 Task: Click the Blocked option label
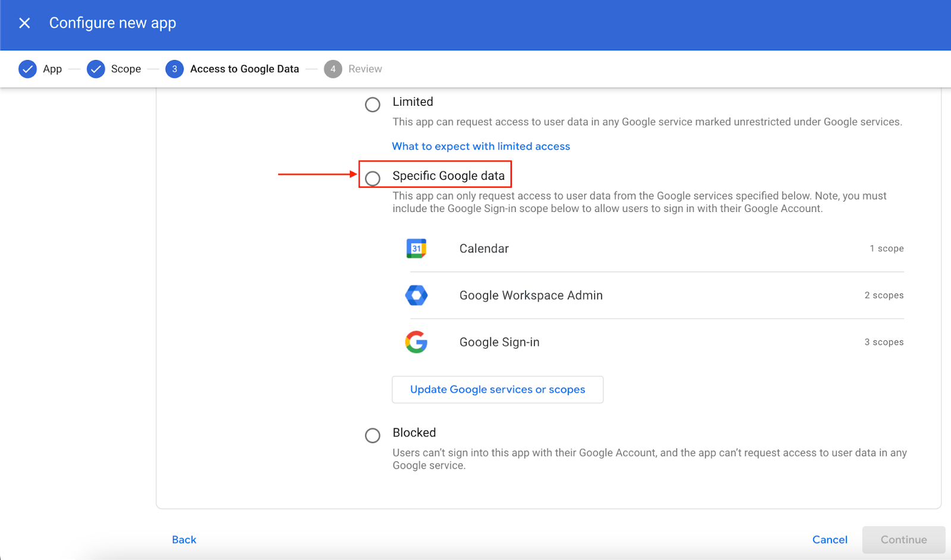click(x=414, y=432)
